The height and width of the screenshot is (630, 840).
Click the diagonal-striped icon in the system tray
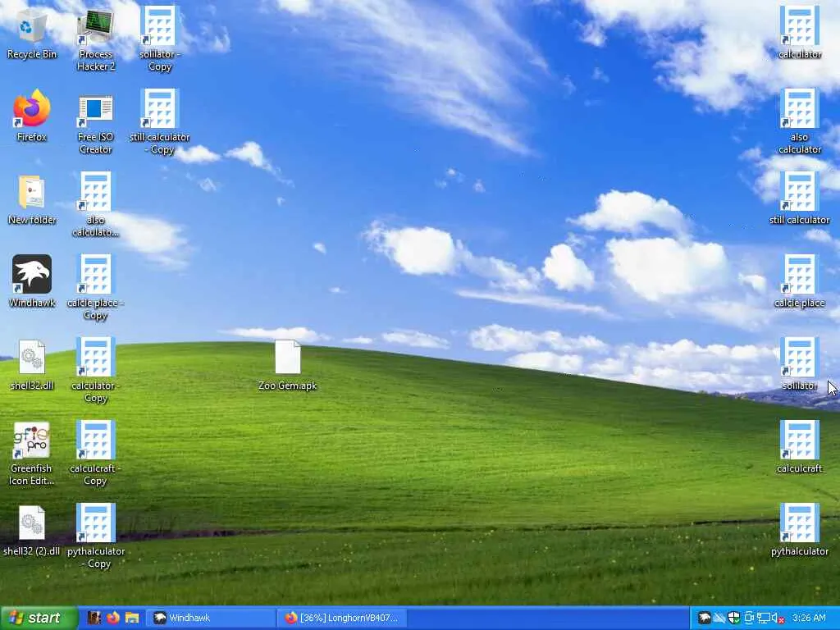(x=719, y=619)
